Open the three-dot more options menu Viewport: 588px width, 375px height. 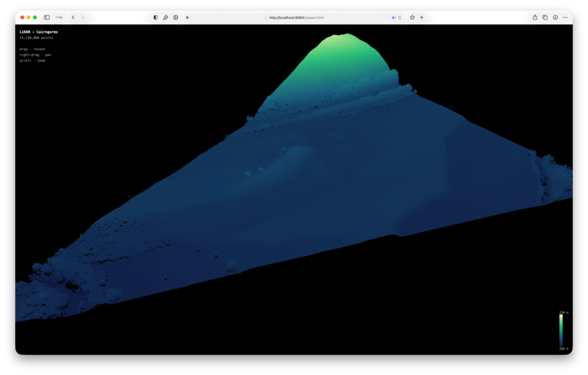(565, 17)
